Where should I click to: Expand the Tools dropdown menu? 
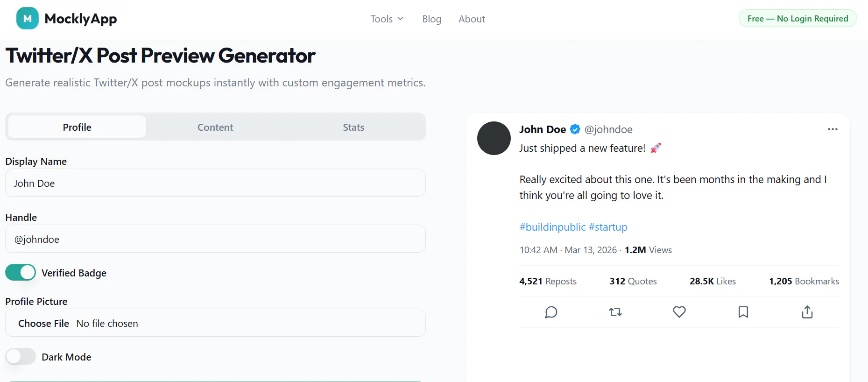[x=387, y=19]
